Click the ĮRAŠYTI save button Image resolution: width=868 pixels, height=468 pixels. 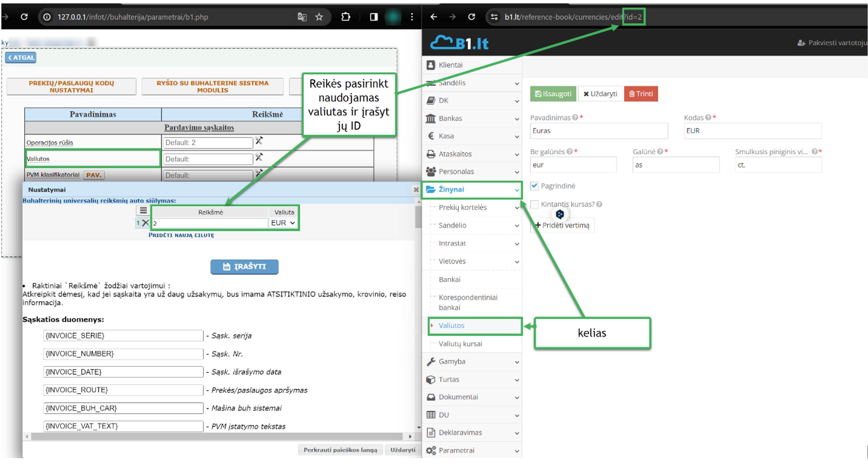tap(244, 267)
